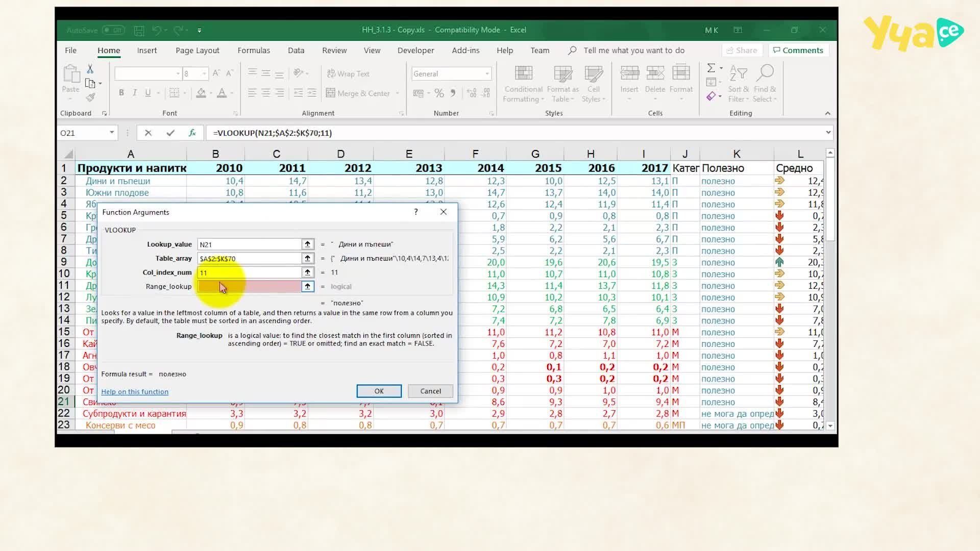980x551 pixels.
Task: Click Merge & Center
Action: 358,93
